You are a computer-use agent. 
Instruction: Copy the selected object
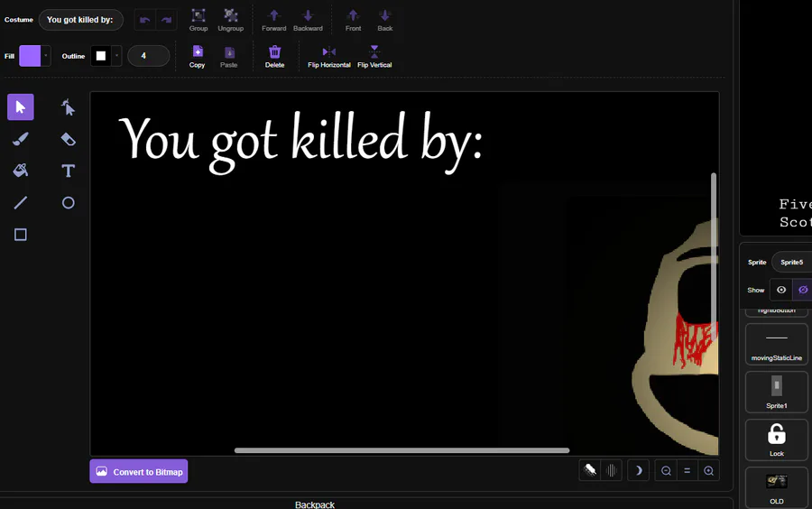click(x=197, y=57)
